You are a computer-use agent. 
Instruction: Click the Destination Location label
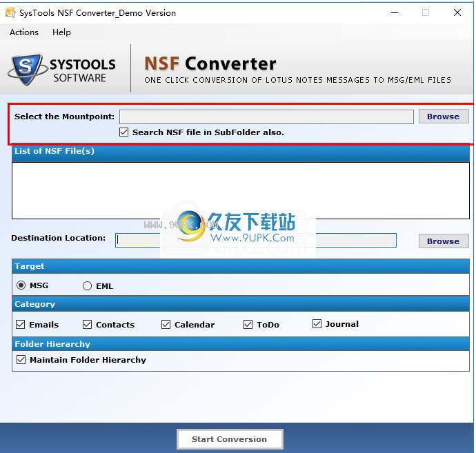[58, 238]
